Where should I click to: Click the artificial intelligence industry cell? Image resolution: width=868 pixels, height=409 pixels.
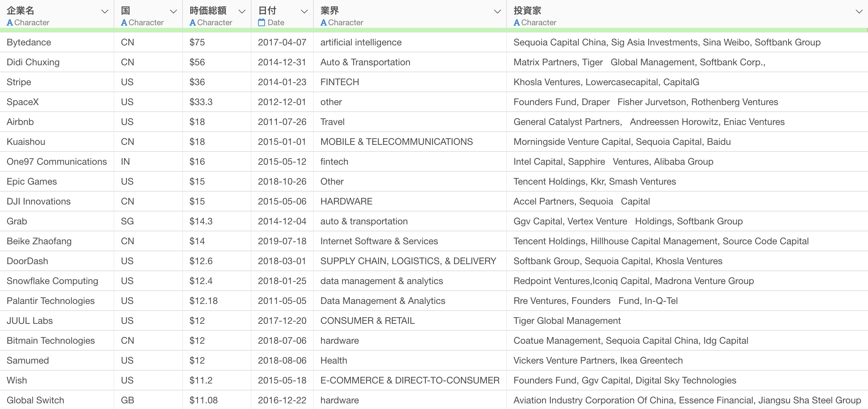[410, 42]
